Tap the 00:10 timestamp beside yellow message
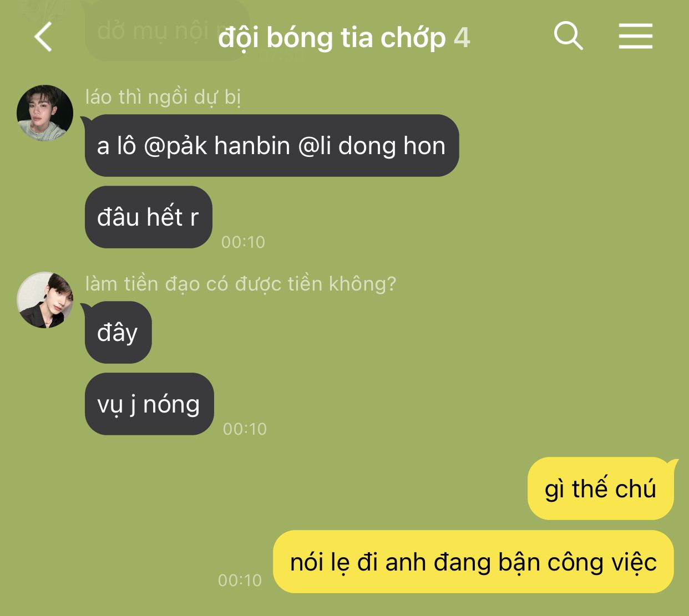 pos(240,580)
